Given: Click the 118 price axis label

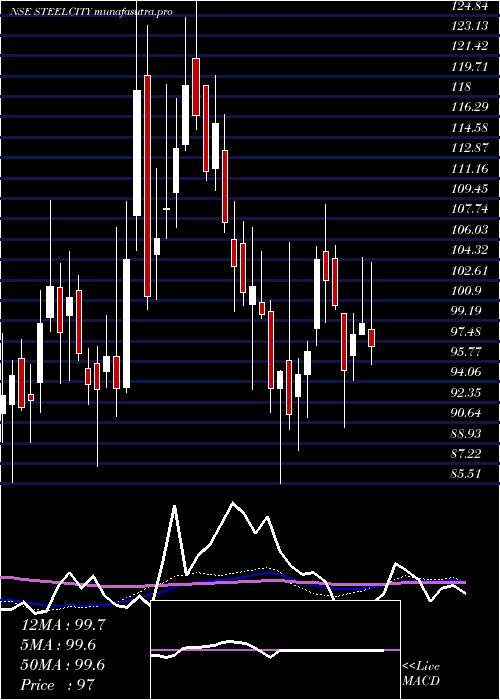Looking at the screenshot, I should coord(461,87).
